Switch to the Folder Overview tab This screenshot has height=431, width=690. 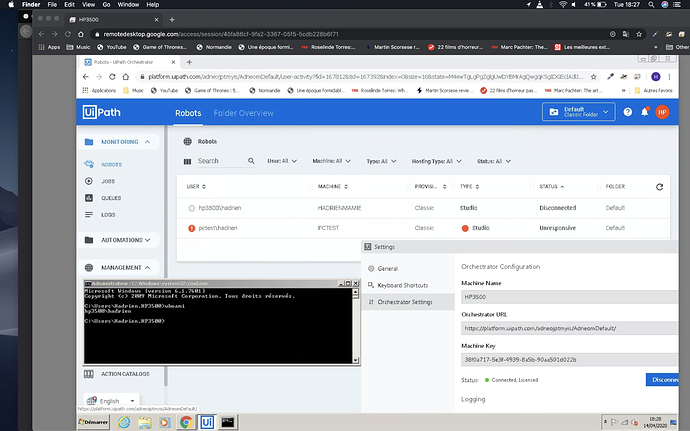(x=244, y=113)
